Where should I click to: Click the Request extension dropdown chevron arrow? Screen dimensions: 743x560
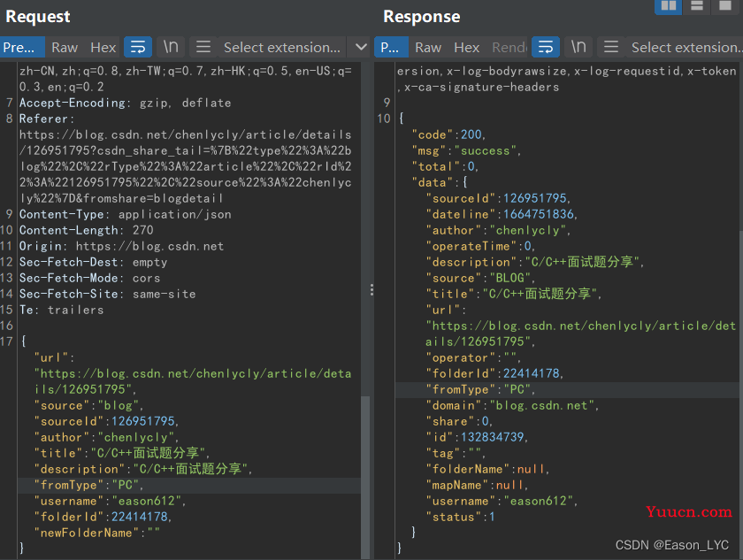tap(361, 48)
